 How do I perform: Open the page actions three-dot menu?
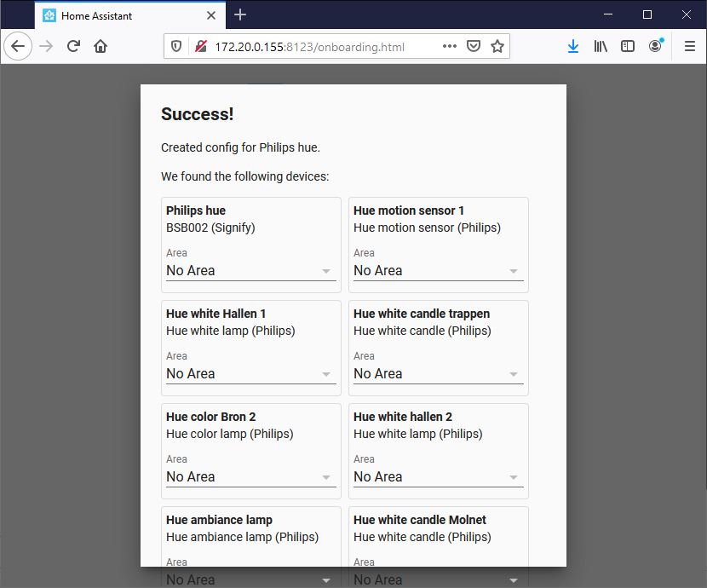click(450, 46)
